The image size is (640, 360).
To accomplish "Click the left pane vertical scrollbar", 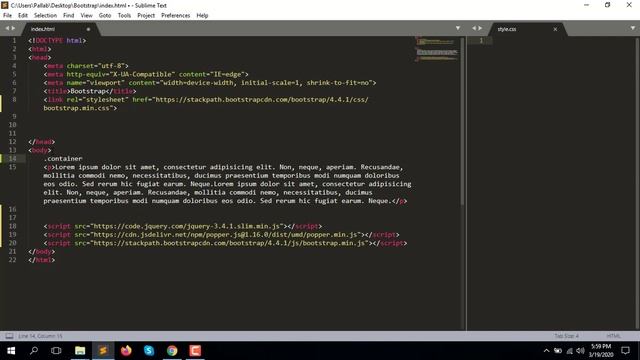I will coord(462,121).
